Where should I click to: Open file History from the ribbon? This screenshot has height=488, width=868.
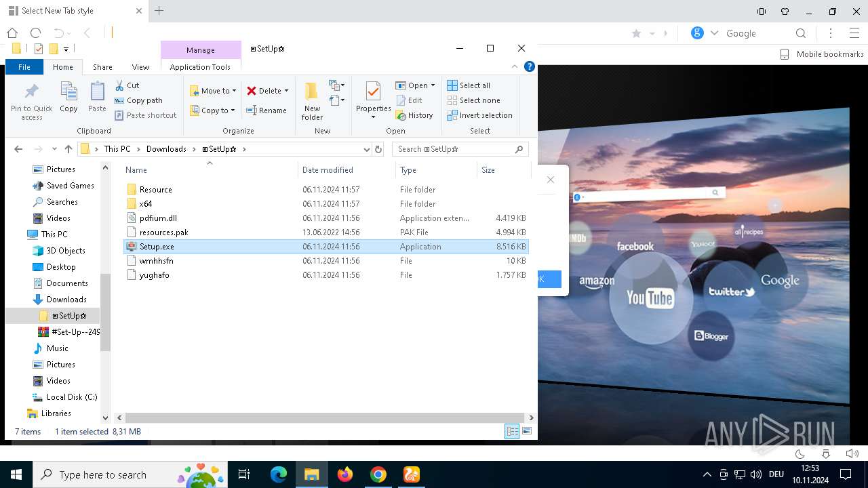click(414, 115)
